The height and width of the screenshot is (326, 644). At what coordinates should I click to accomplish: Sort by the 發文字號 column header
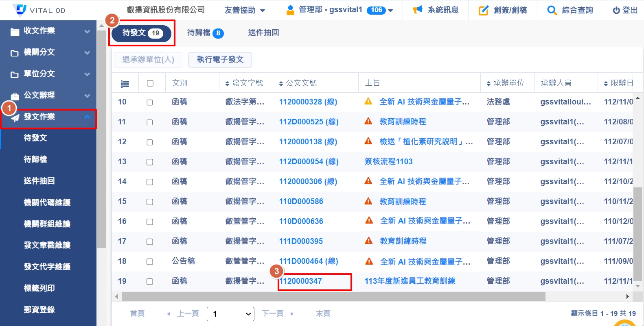(245, 83)
